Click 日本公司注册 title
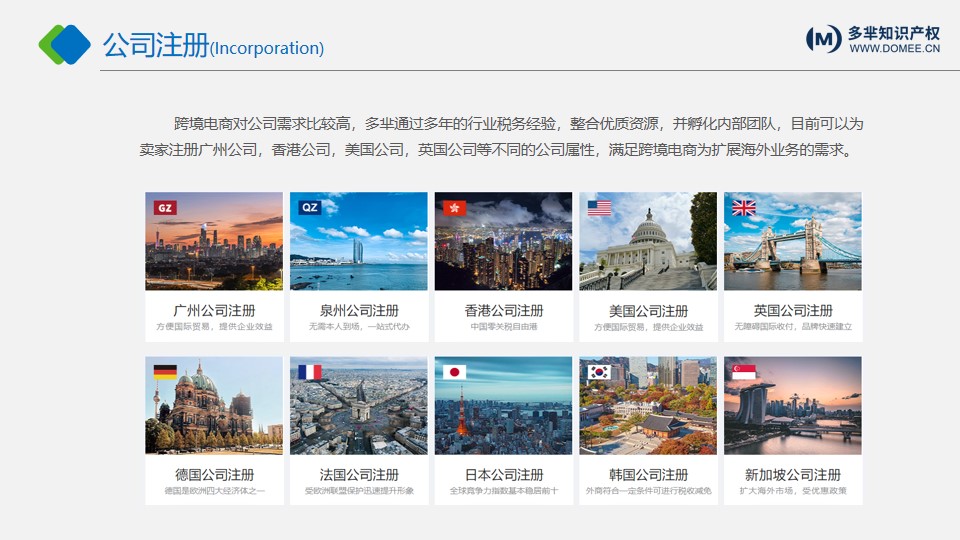960x540 pixels. (504, 474)
